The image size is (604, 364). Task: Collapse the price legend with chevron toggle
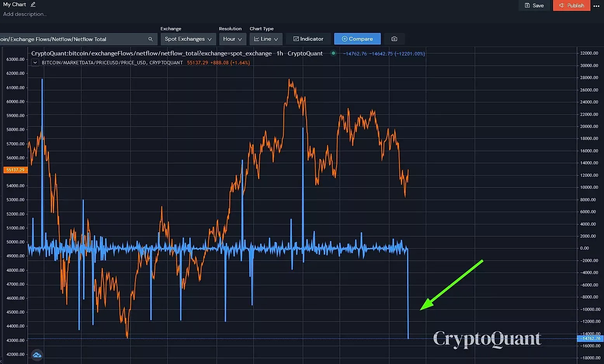coord(35,62)
